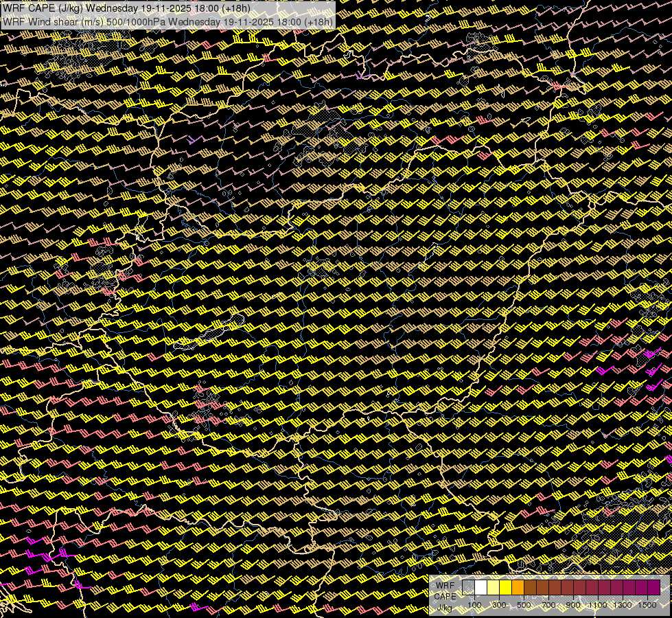Select the white 100 J/kg legend swatch

pos(480,588)
